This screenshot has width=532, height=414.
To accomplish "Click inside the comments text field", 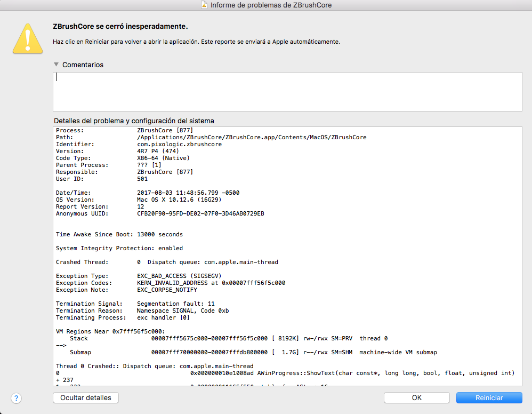I will tap(287, 91).
